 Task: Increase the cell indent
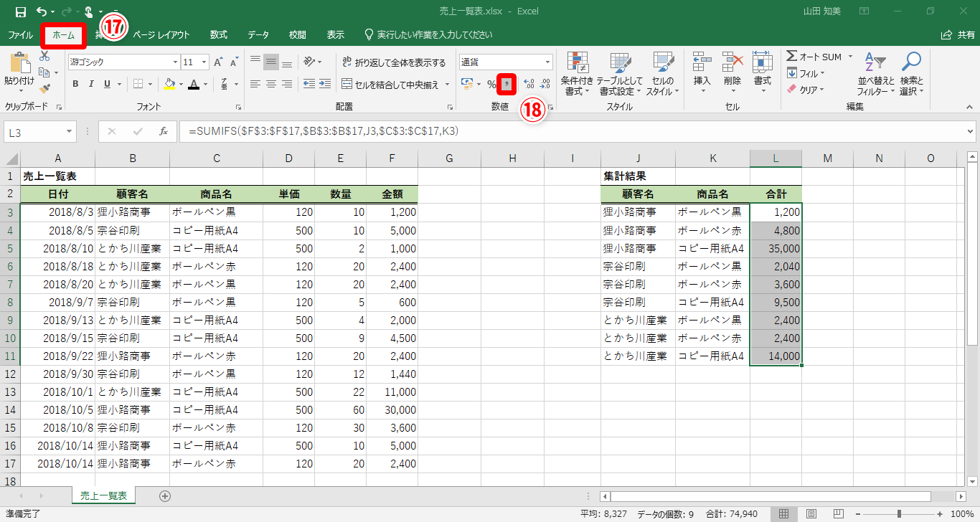325,84
